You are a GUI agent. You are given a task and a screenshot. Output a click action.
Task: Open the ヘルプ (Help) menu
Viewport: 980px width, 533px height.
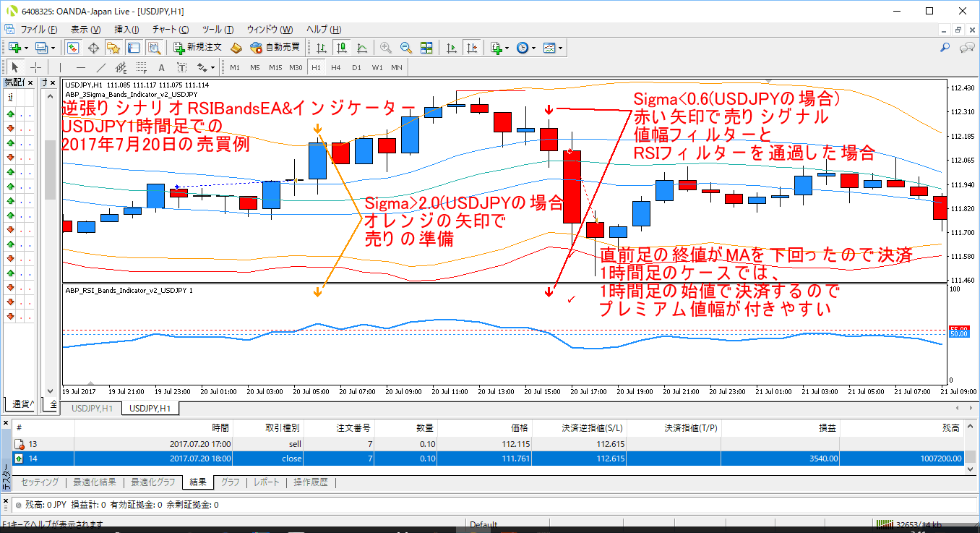point(324,30)
